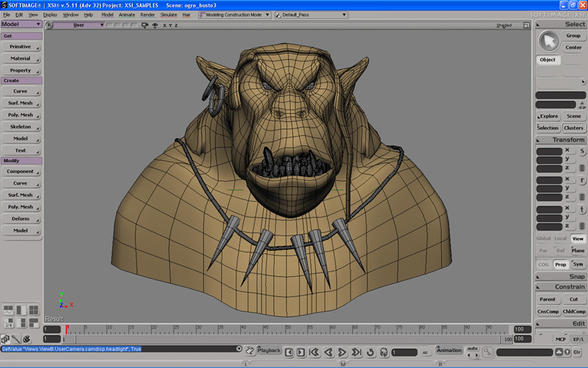Click the red timeline playhead marker
This screenshot has height=368, width=588.
click(x=66, y=329)
